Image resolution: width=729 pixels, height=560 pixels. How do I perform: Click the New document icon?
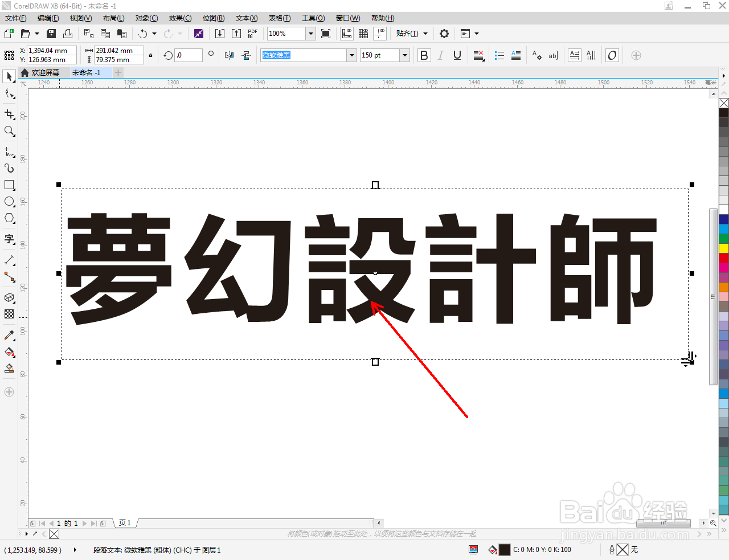click(x=9, y=34)
